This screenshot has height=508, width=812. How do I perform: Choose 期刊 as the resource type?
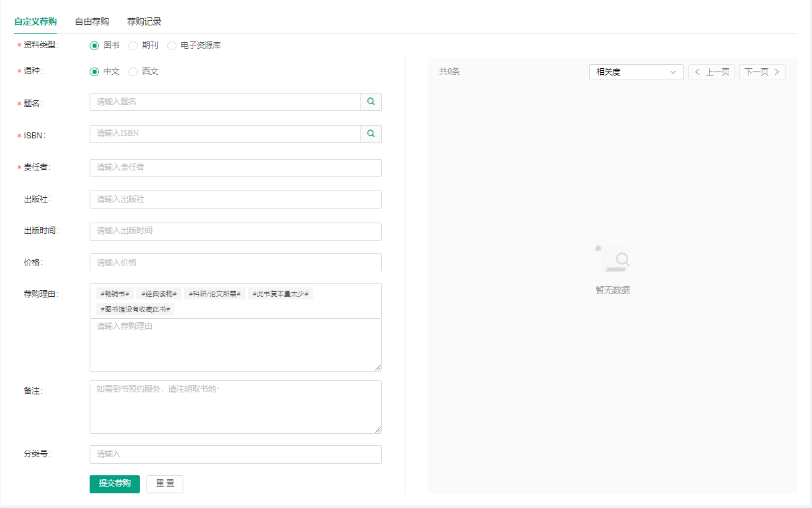(x=133, y=45)
